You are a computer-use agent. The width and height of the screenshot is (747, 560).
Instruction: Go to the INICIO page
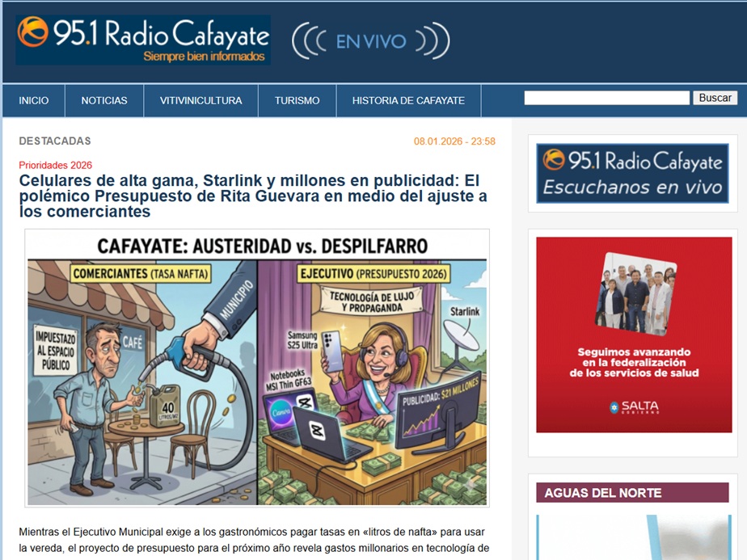(34, 101)
